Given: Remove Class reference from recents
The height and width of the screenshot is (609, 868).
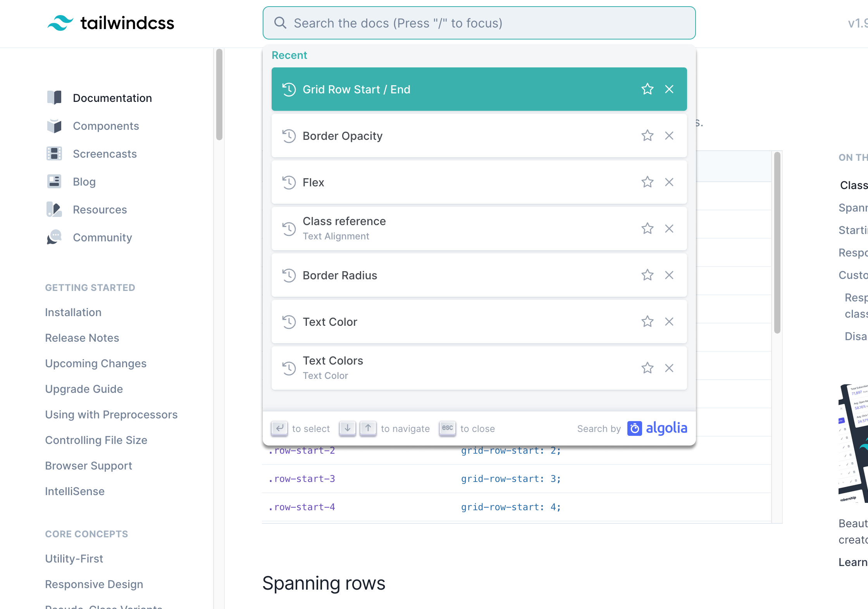Looking at the screenshot, I should [x=670, y=229].
